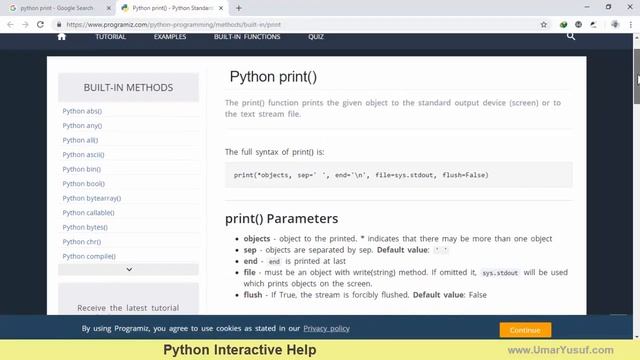Click the bold 'file' parameter name
This screenshot has height=360, width=640.
249,272
